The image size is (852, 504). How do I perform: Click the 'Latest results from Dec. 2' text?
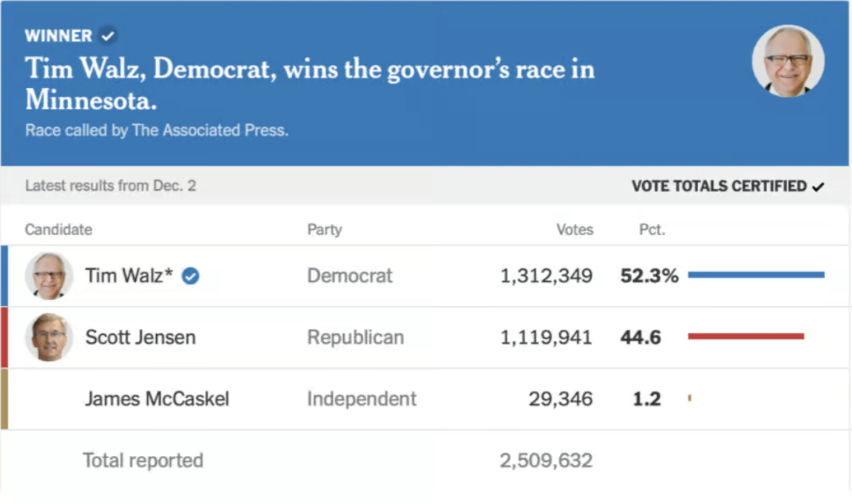pyautogui.click(x=110, y=186)
